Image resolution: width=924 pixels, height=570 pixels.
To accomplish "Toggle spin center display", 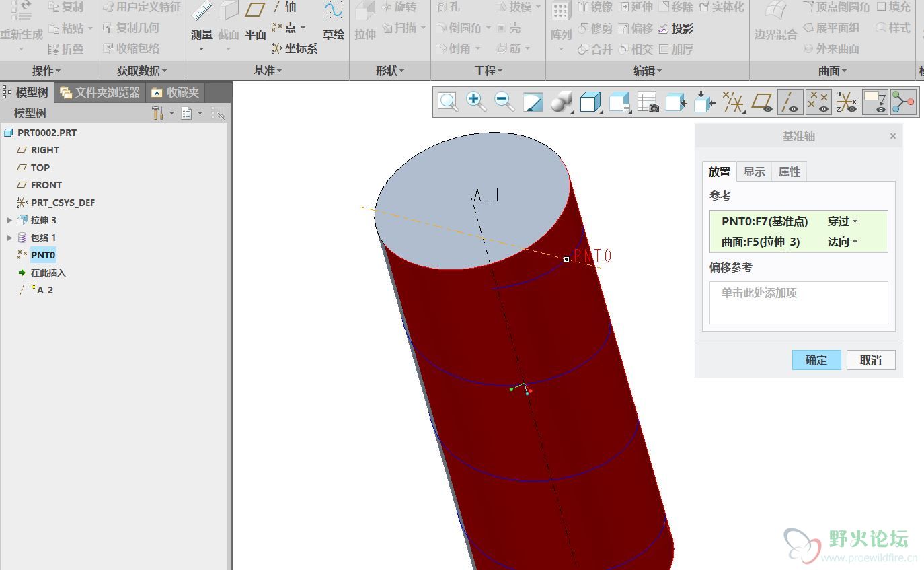I will tap(903, 102).
